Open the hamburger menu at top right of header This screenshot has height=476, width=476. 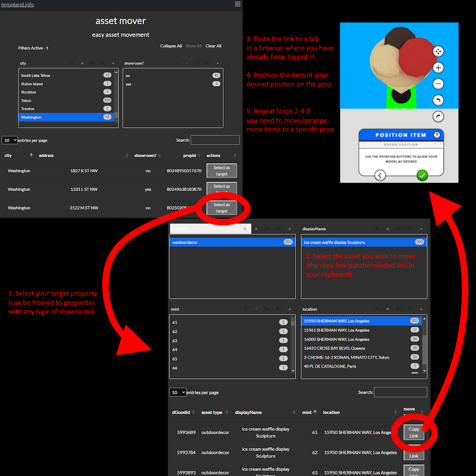(238, 4)
